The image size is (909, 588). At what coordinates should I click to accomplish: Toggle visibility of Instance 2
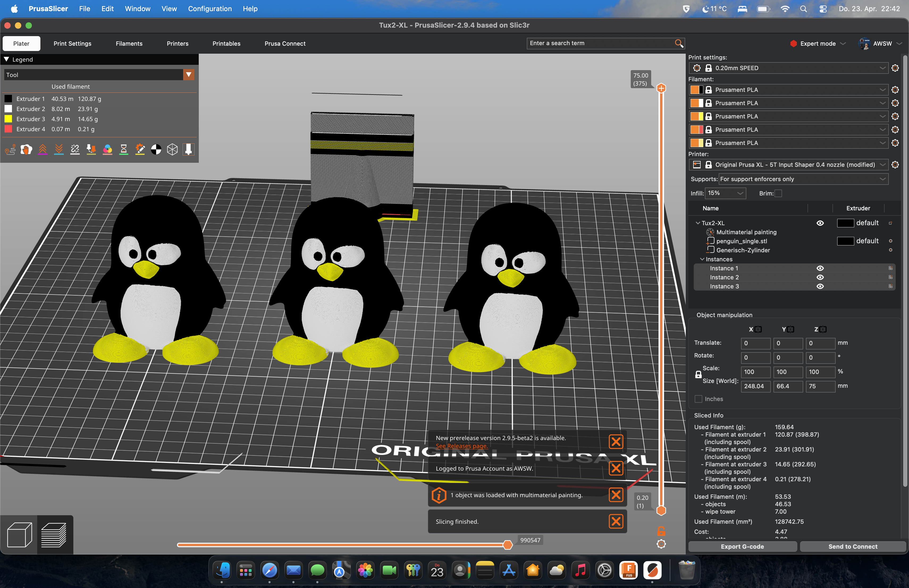coord(820,278)
